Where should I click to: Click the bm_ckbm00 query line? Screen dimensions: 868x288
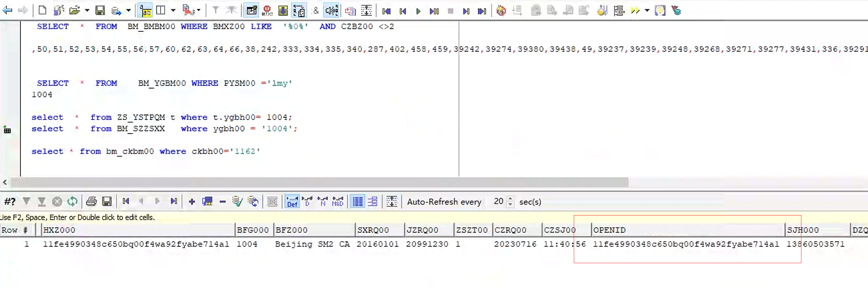pyautogui.click(x=146, y=152)
